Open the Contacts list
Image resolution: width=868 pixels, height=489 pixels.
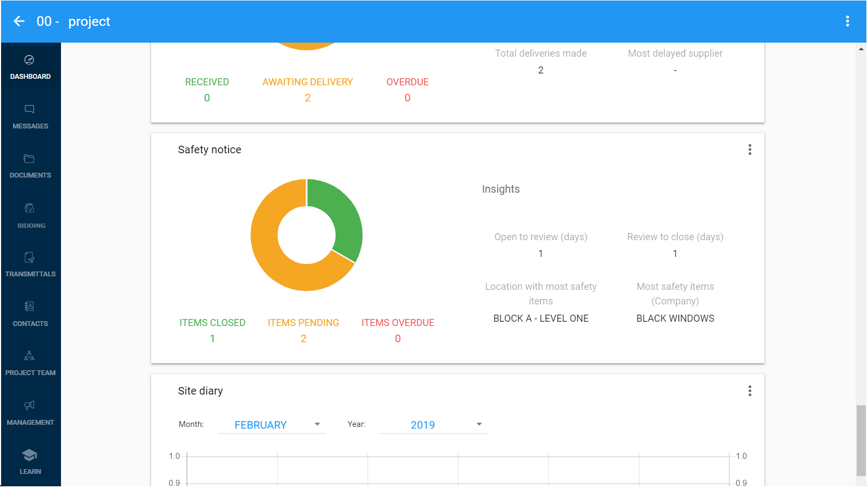(x=30, y=314)
